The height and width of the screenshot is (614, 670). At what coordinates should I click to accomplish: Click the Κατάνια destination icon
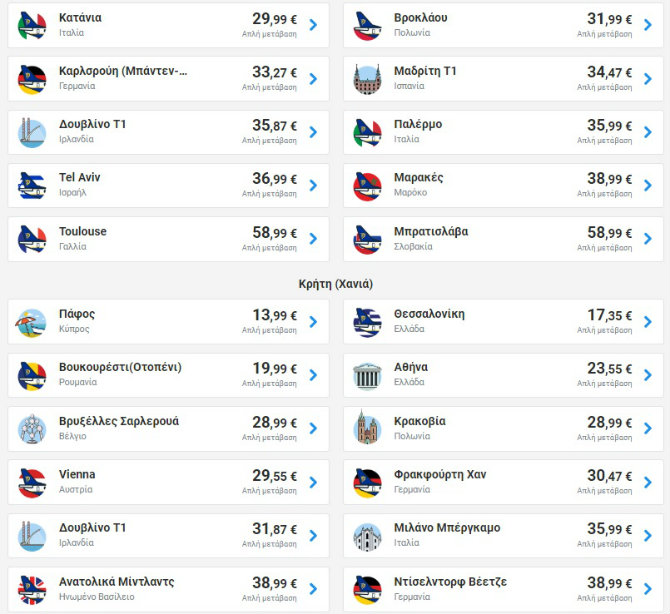click(x=33, y=26)
